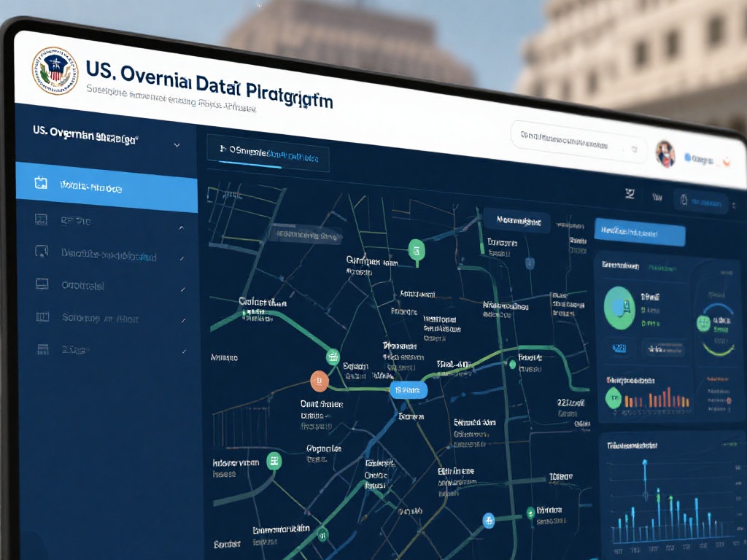This screenshot has height=560, width=747.
Task: Select the green pin marker in the map's lower left
Action: point(274,461)
